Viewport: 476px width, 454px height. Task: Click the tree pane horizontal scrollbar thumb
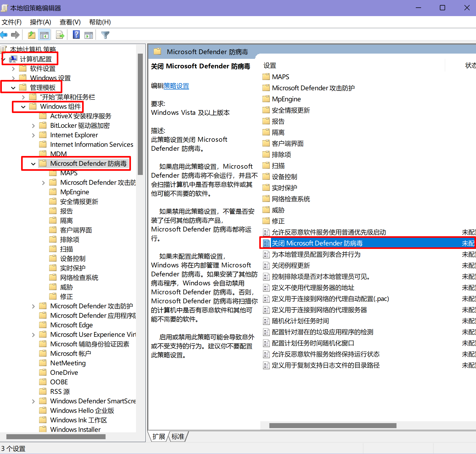click(x=56, y=437)
